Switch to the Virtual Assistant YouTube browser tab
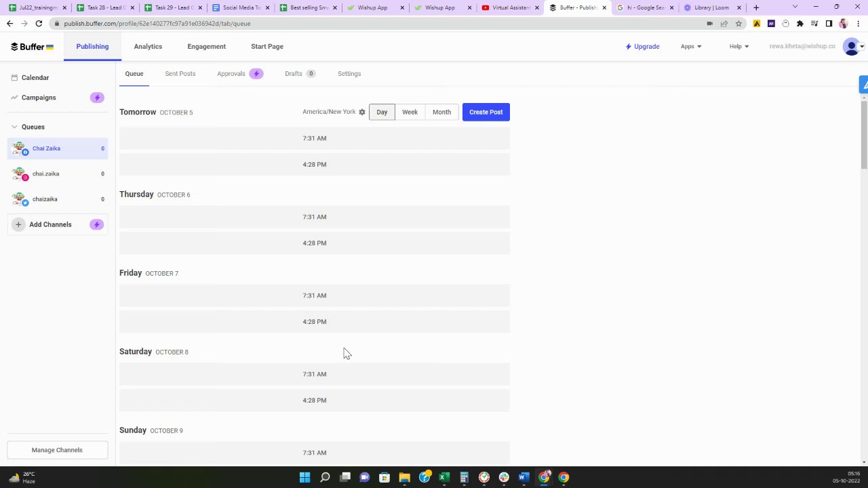Viewport: 868px width, 488px height. 511,7
